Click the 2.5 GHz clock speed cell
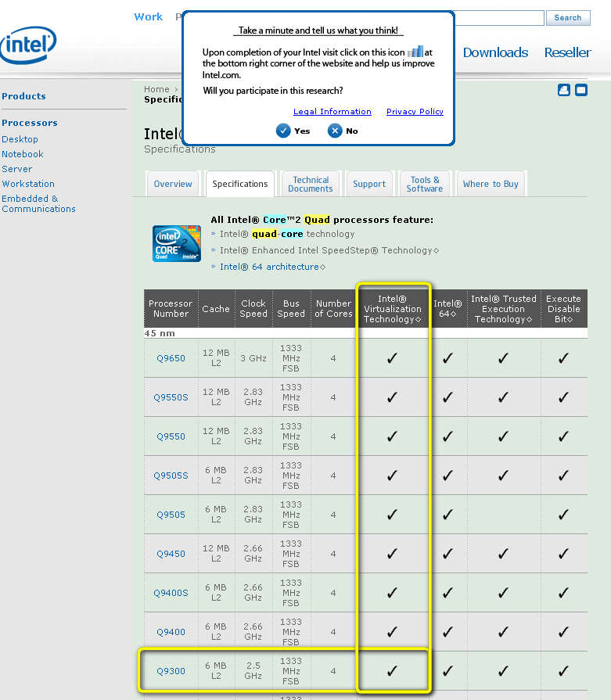The height and width of the screenshot is (700, 611). coord(253,671)
